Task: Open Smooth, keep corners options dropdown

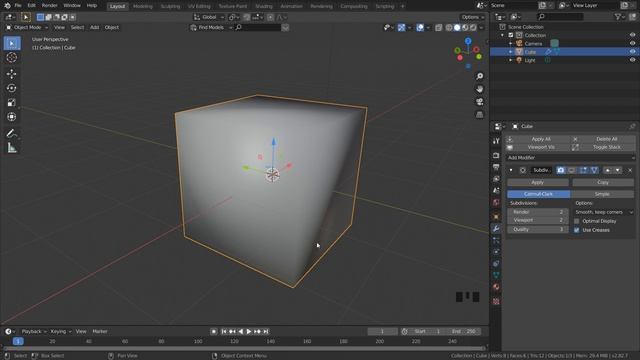Action: (x=604, y=212)
